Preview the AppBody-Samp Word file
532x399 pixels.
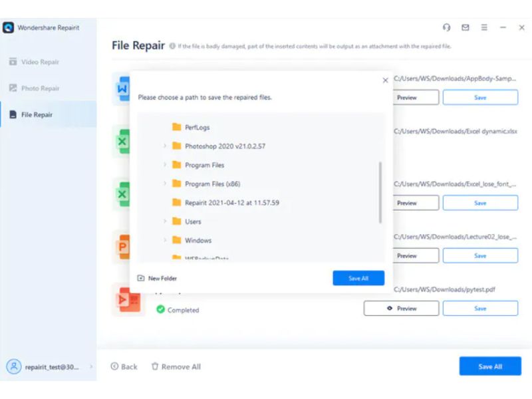[x=416, y=97]
